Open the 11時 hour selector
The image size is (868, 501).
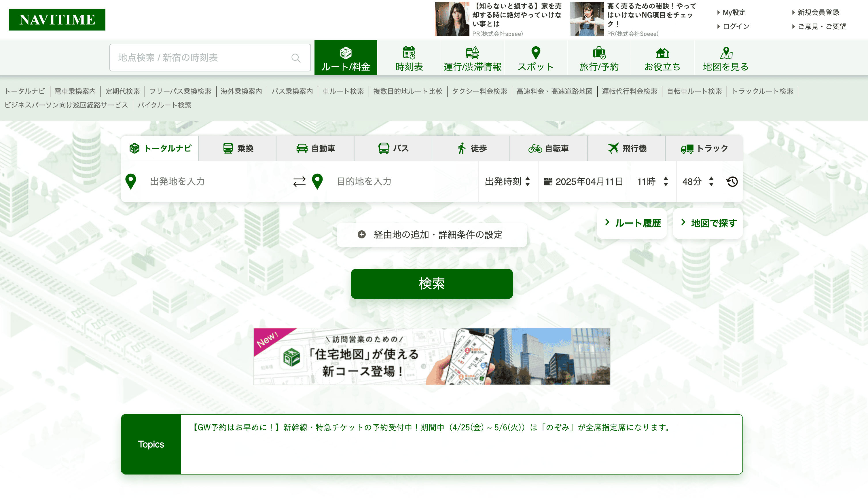click(653, 181)
